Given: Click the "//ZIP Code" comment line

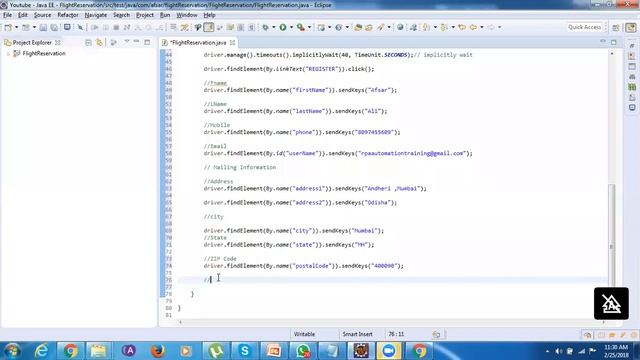Looking at the screenshot, I should (220, 259).
